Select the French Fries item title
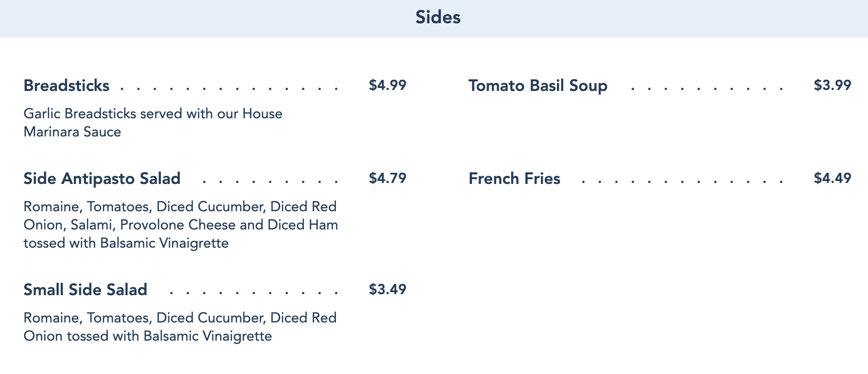868x374 pixels. click(514, 178)
